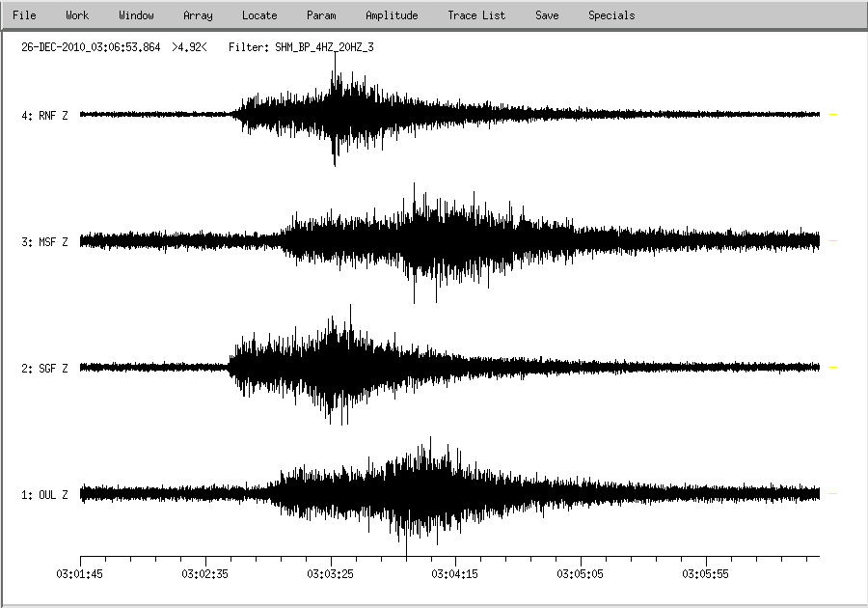The image size is (868, 608).
Task: Open the Trace List menu
Action: point(476,15)
